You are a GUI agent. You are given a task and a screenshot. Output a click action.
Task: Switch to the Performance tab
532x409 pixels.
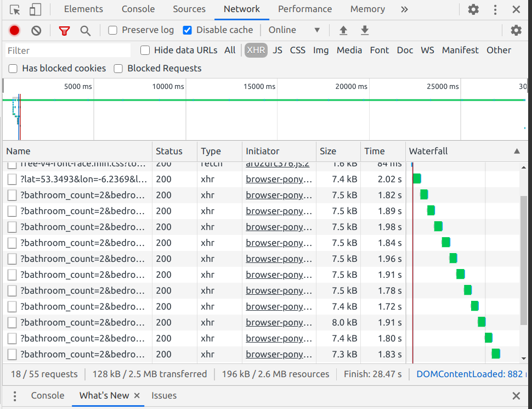coord(304,9)
